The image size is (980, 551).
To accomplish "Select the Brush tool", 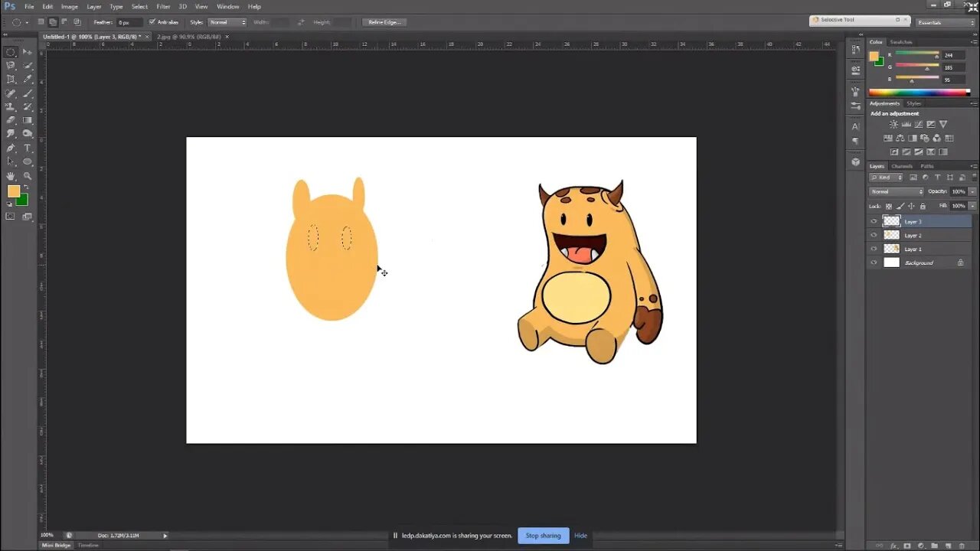I will coord(28,93).
